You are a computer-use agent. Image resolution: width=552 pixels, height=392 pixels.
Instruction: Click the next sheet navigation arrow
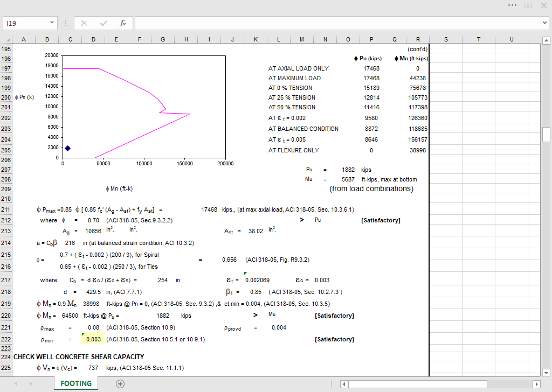point(31,384)
